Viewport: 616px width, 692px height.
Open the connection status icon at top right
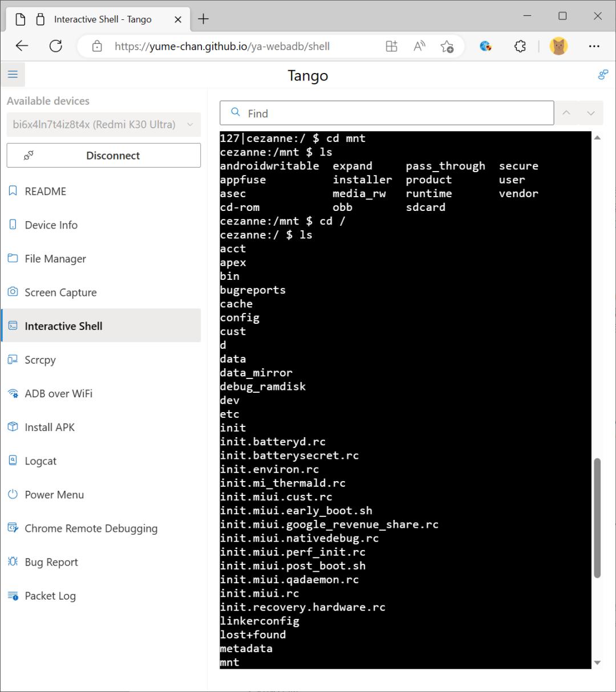[603, 75]
